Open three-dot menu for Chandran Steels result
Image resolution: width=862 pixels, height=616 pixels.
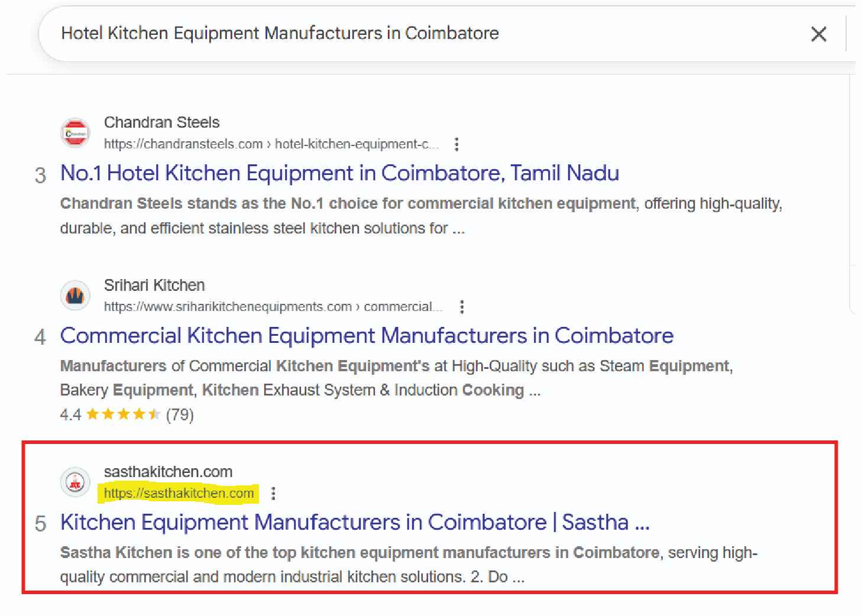456,144
